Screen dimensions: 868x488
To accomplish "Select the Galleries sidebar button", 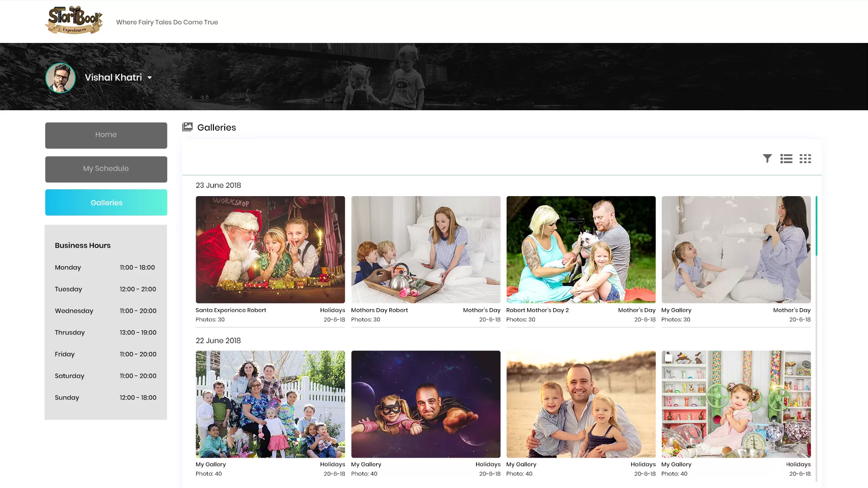I will pyautogui.click(x=106, y=202).
